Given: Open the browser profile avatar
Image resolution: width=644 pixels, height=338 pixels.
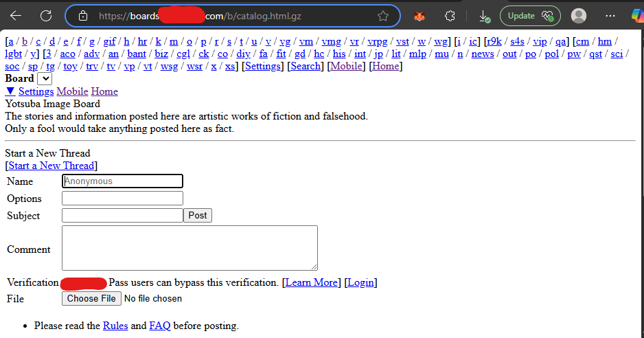Looking at the screenshot, I should [x=579, y=16].
